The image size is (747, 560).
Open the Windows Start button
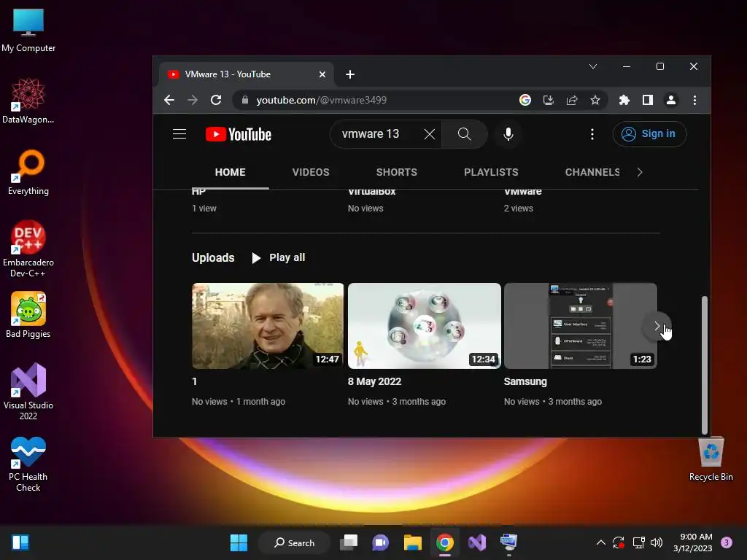(239, 542)
